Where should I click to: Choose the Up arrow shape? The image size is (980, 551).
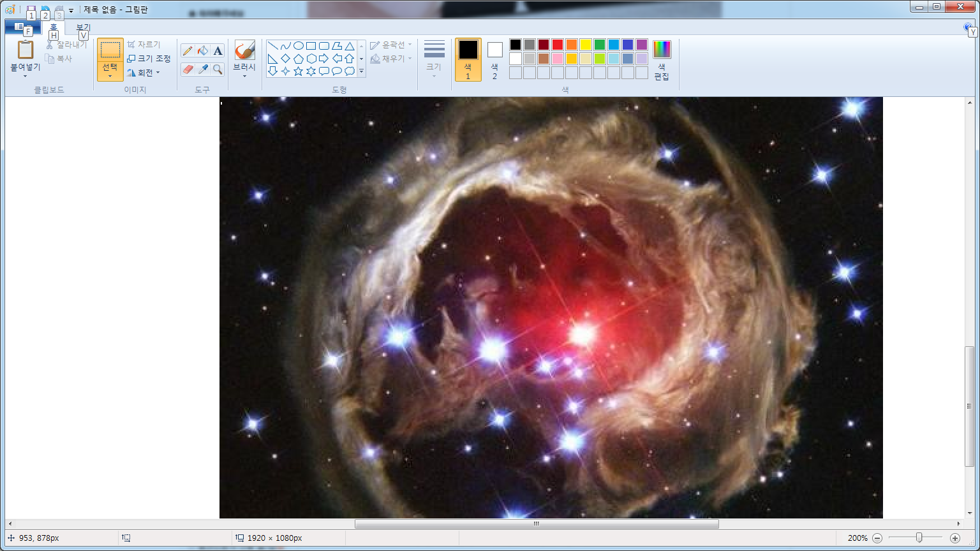coord(349,59)
